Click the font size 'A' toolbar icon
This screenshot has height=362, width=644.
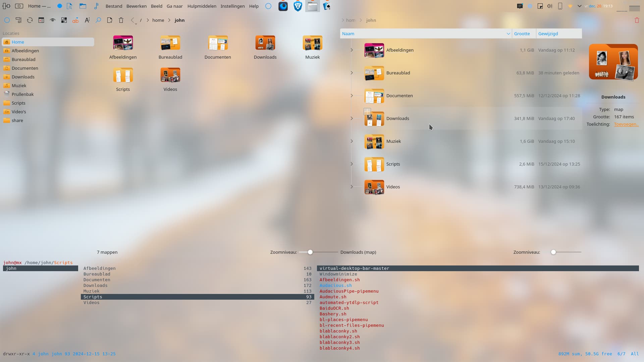87,20
